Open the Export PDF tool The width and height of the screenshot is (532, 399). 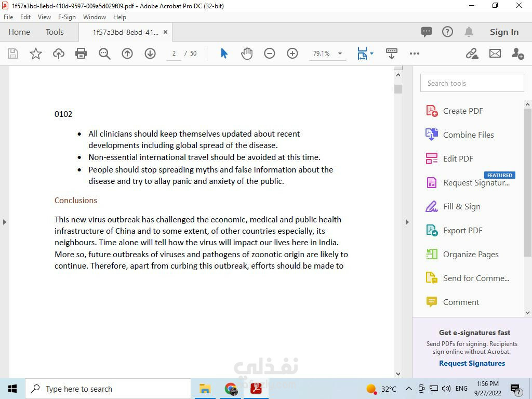(454, 230)
